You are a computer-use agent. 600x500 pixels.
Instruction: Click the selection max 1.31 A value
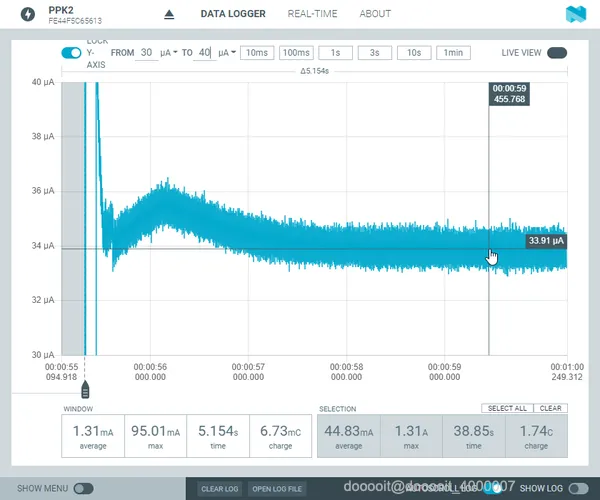tap(411, 431)
